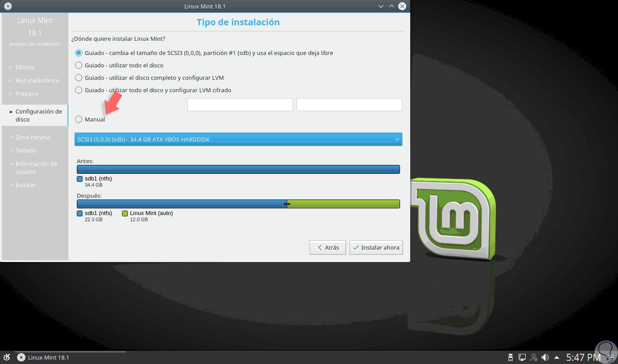Choose the full disk with LVM option
Viewport: 618px width, 364px height.
150,78
